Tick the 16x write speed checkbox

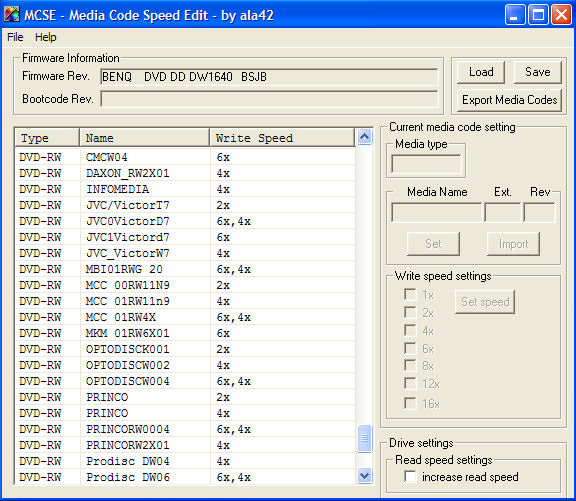click(x=410, y=403)
